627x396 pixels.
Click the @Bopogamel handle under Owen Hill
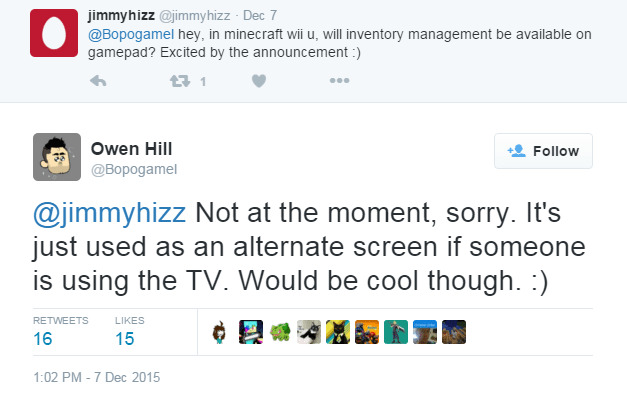(134, 169)
